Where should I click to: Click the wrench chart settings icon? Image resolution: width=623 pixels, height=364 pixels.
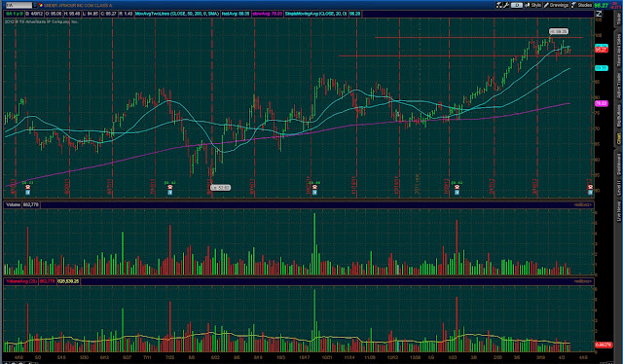point(506,5)
